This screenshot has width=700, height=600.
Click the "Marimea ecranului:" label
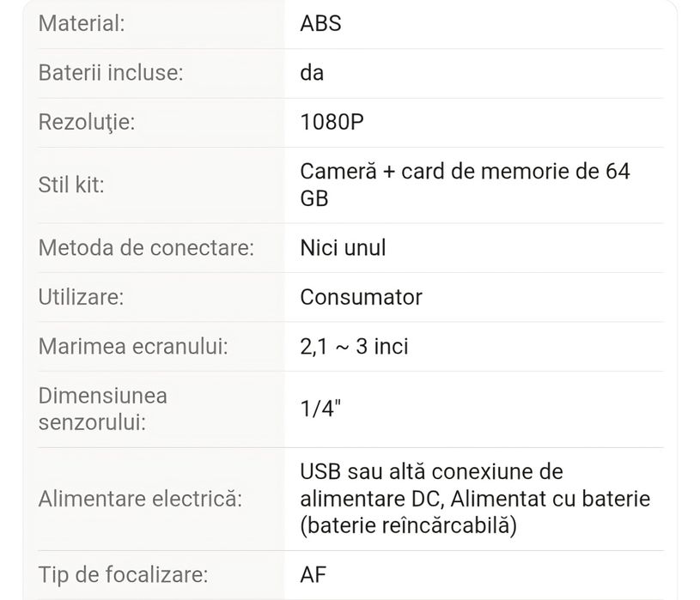point(133,347)
